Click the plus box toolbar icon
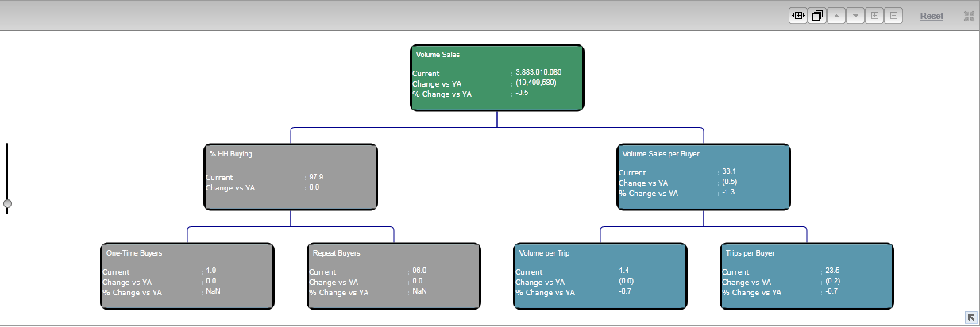 (874, 16)
